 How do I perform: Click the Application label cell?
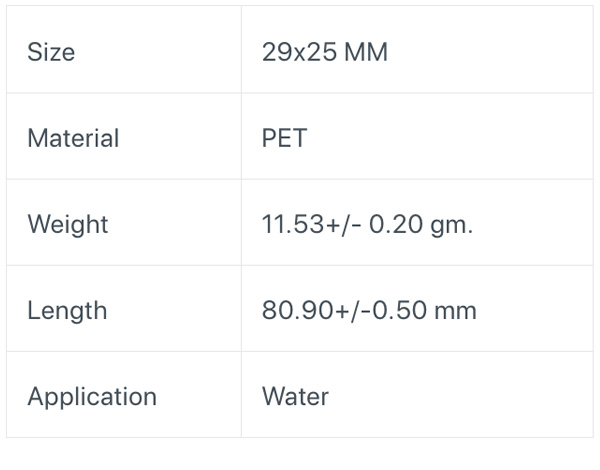[x=124, y=395]
